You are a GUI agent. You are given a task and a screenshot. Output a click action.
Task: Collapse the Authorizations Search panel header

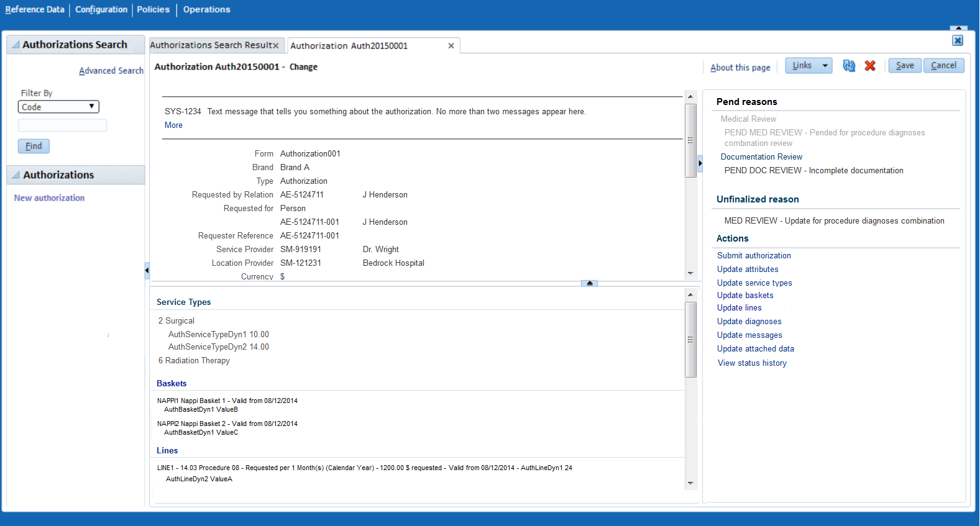[x=16, y=45]
